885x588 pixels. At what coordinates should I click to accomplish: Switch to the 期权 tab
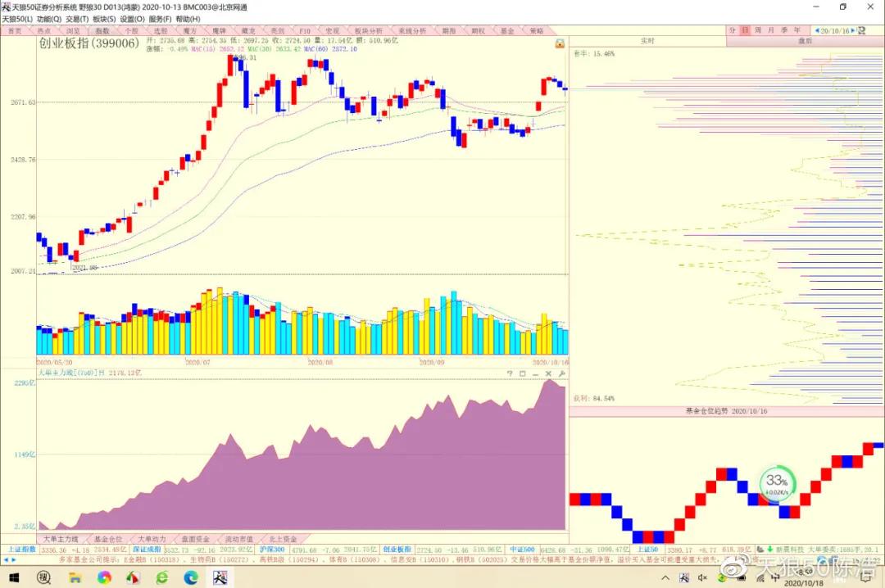point(478,30)
